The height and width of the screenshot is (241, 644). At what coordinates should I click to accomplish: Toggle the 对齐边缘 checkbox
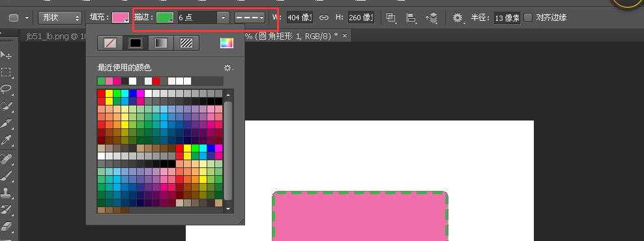(528, 18)
